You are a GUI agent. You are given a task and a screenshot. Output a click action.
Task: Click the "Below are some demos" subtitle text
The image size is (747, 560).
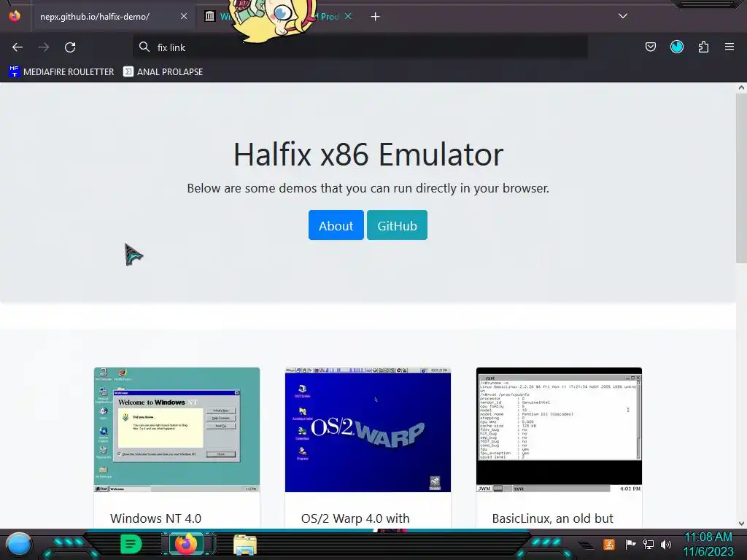[368, 188]
